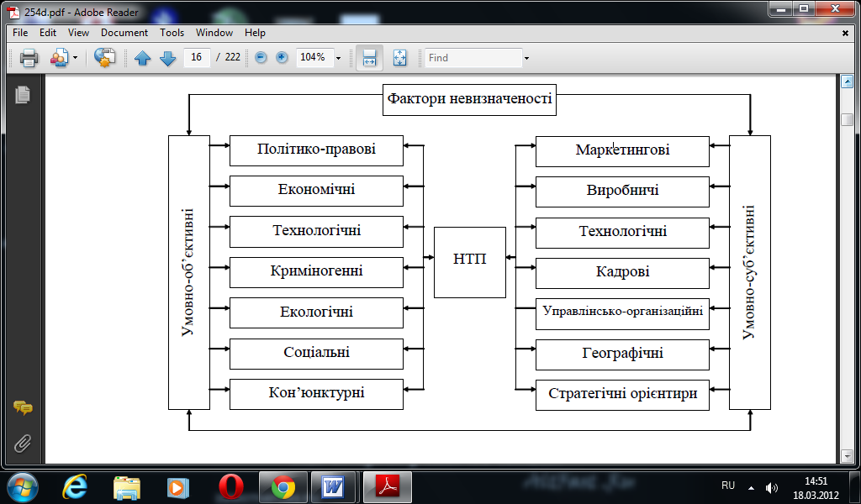Launch Internet Explorer from the taskbar
861x504 pixels.
tap(75, 487)
